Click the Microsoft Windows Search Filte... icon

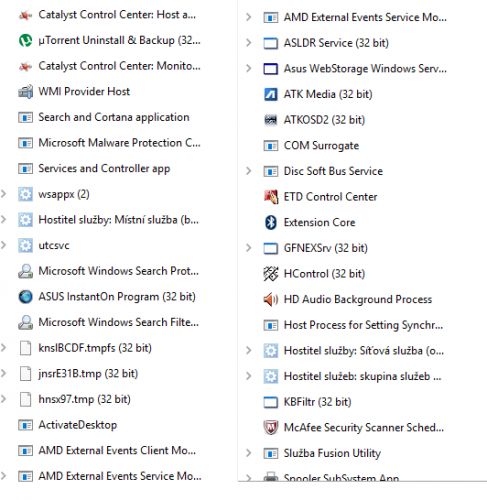click(x=25, y=322)
